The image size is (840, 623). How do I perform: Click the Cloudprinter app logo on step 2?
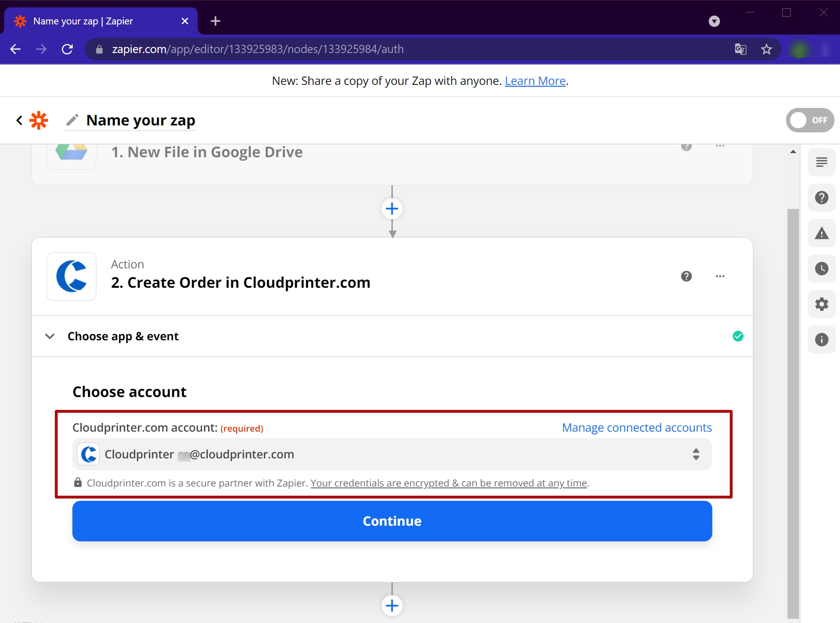point(71,276)
